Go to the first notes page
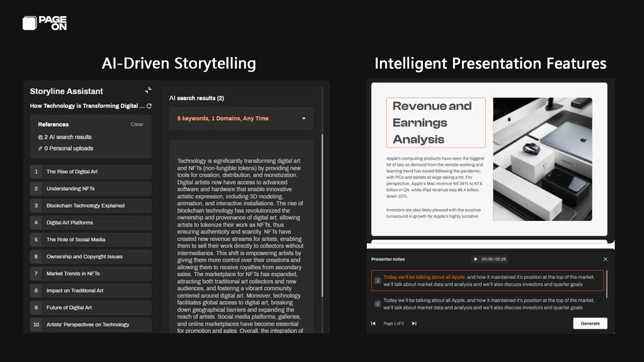Screen dimensions: 644x362 pos(373,323)
